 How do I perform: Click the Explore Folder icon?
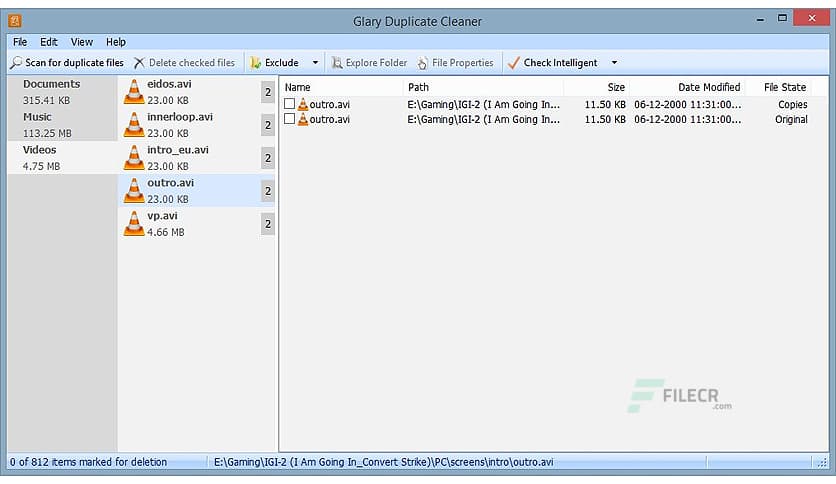coord(337,63)
